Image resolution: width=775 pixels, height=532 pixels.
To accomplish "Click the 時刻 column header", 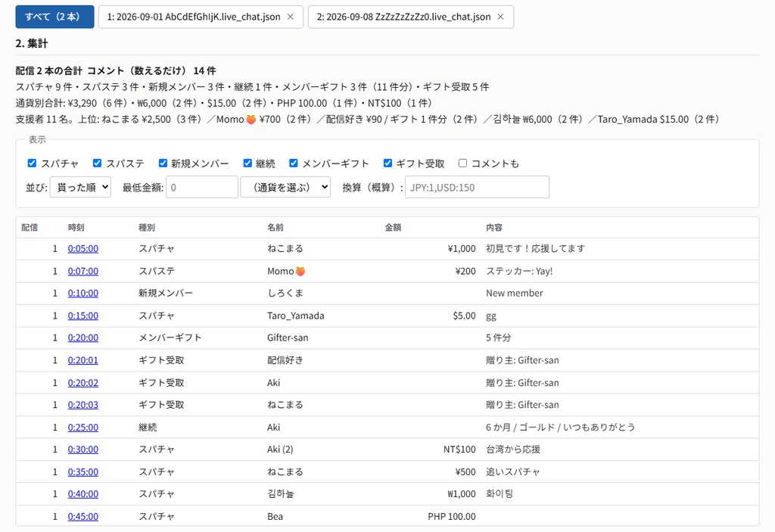I will point(76,228).
